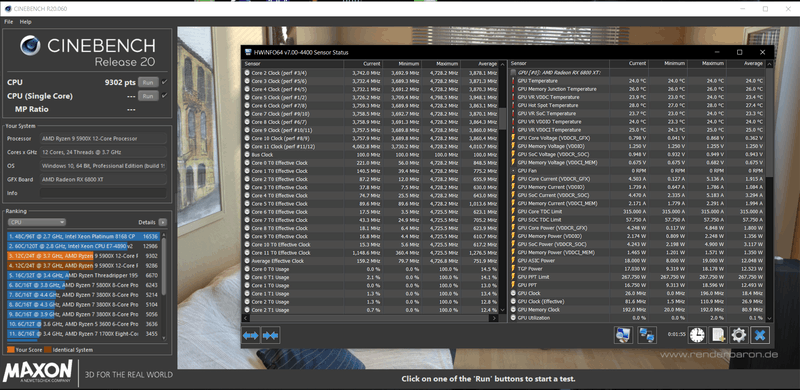Image resolution: width=800 pixels, height=390 pixels.
Task: Click the TGP Power lightning icon
Action: click(x=513, y=269)
